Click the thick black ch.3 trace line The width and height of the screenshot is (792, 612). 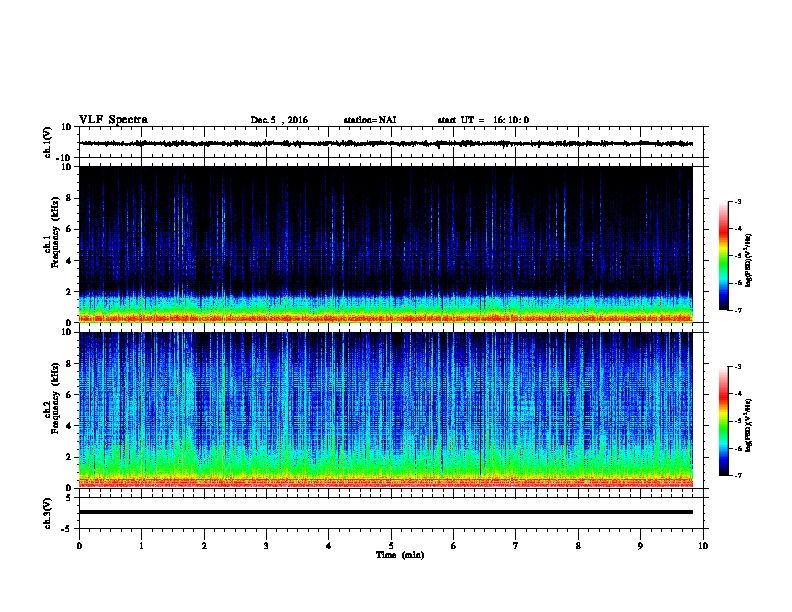(x=385, y=512)
